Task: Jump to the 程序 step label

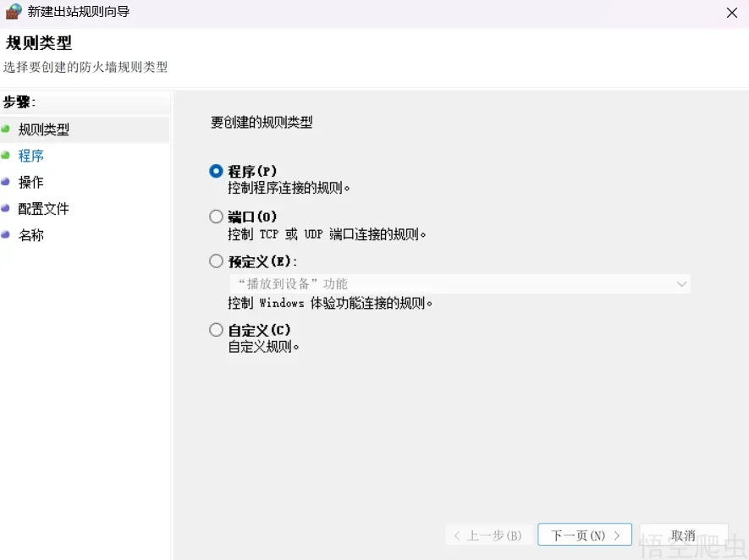Action: point(31,156)
